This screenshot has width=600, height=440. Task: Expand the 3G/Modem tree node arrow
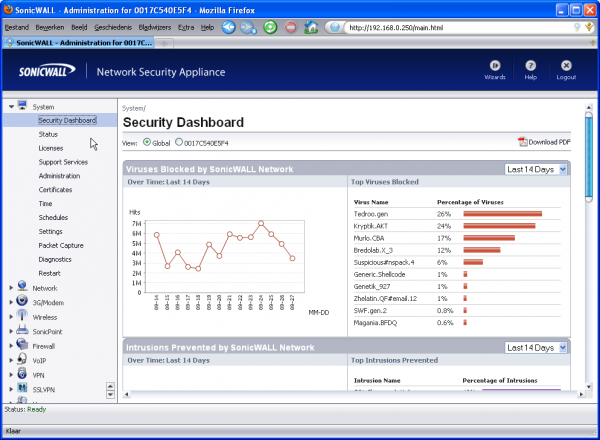tap(11, 302)
